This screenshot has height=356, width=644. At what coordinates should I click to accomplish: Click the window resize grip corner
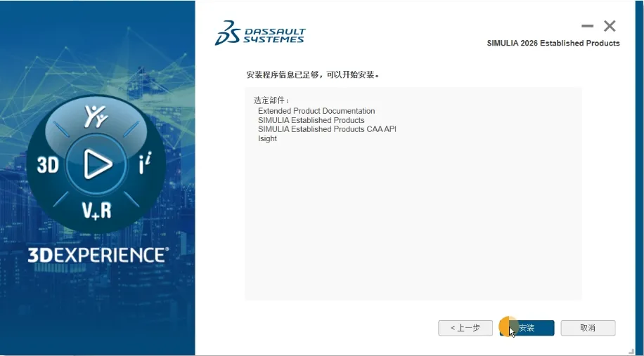coord(631,352)
